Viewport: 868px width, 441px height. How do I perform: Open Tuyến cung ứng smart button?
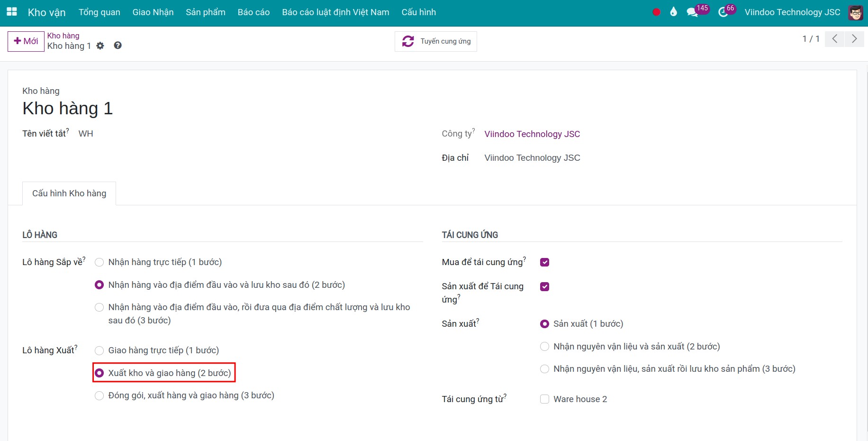436,41
